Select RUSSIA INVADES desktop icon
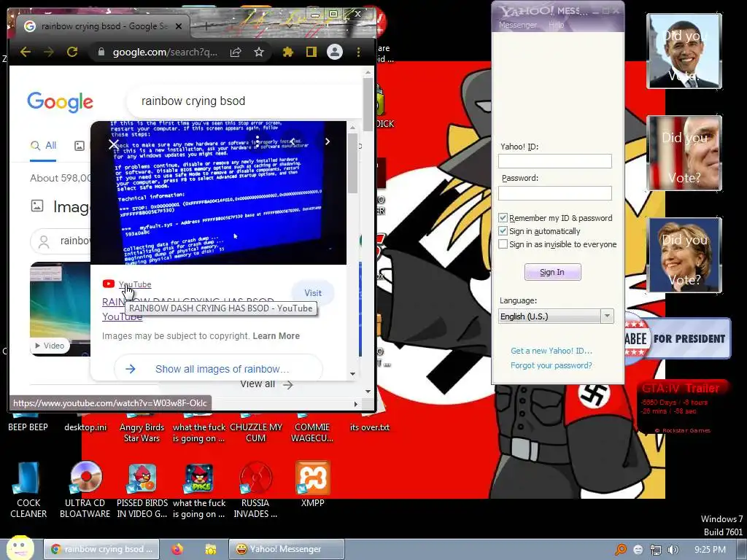 pos(255,489)
